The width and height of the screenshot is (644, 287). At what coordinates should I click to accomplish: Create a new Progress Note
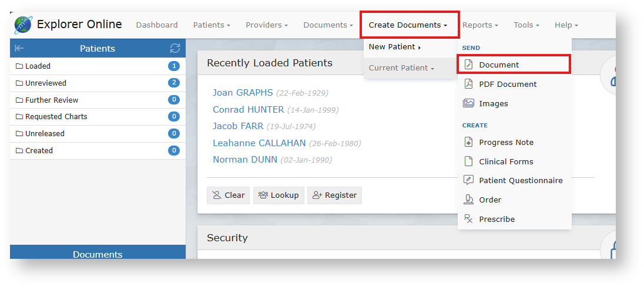point(506,142)
